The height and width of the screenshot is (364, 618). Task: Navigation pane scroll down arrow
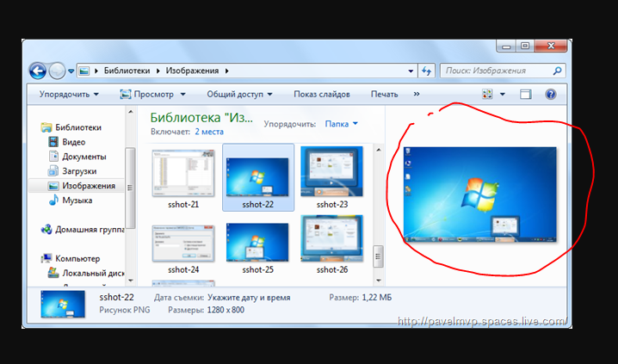click(x=131, y=281)
